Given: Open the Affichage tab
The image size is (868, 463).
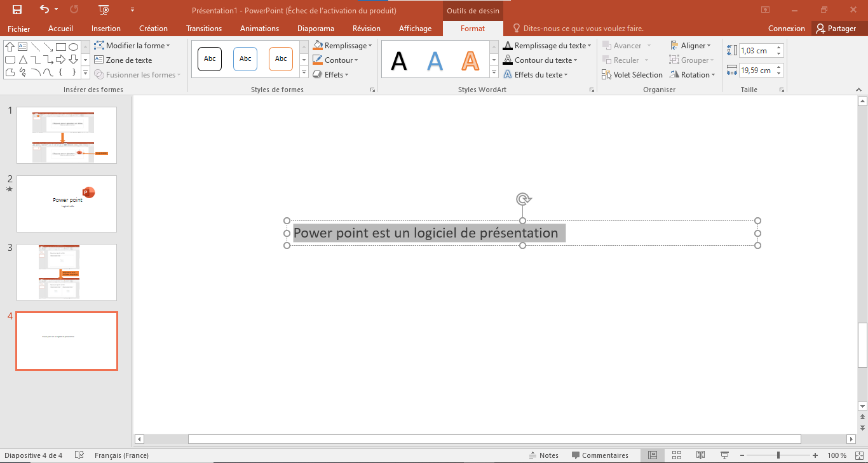Looking at the screenshot, I should click(415, 29).
